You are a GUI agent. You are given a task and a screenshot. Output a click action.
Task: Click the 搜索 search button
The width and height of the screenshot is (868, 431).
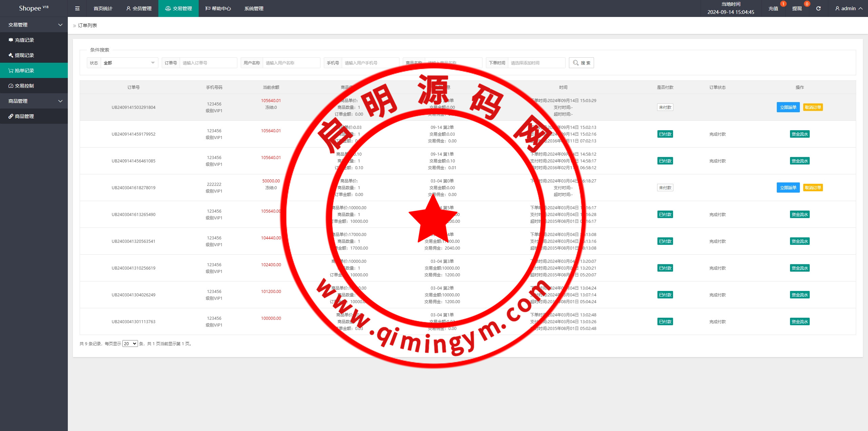581,63
